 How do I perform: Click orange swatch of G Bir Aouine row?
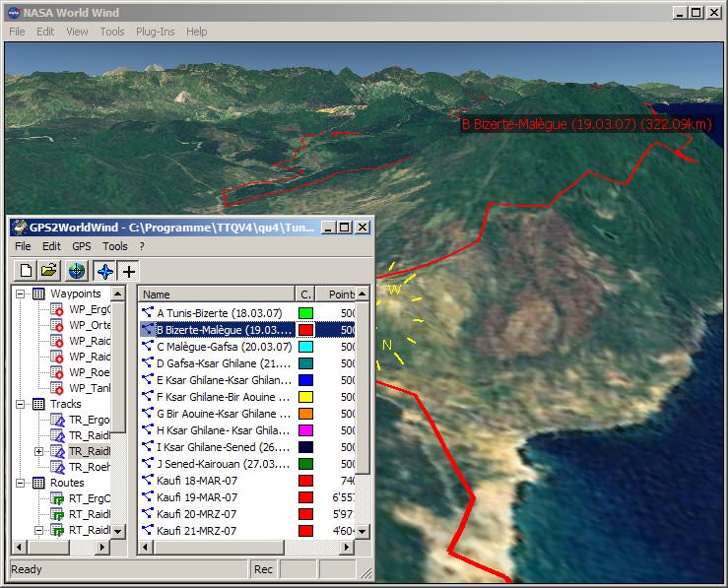(x=305, y=414)
